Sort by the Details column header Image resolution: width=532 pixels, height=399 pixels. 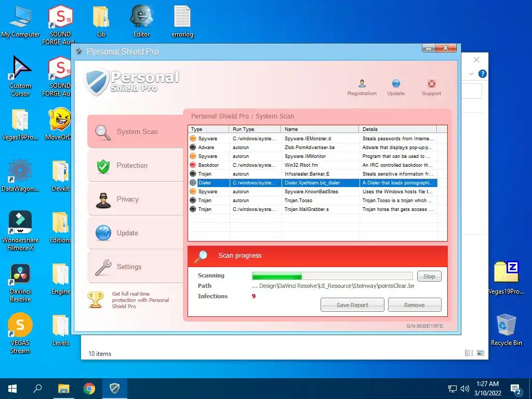397,129
